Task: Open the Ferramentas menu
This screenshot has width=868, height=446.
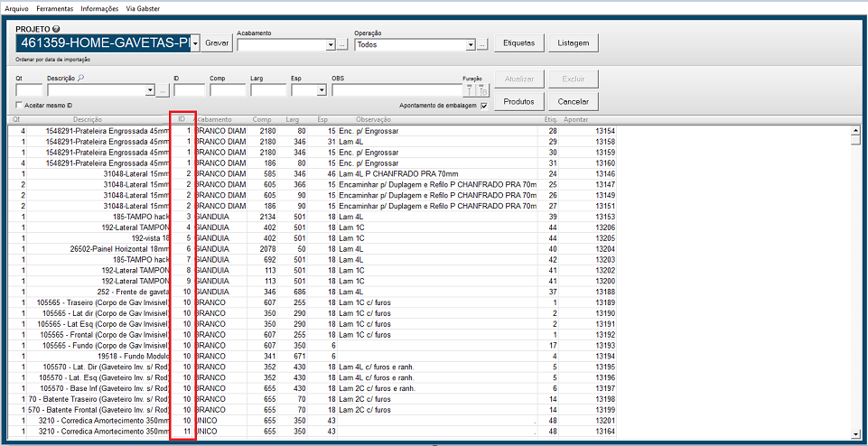Action: [x=55, y=9]
